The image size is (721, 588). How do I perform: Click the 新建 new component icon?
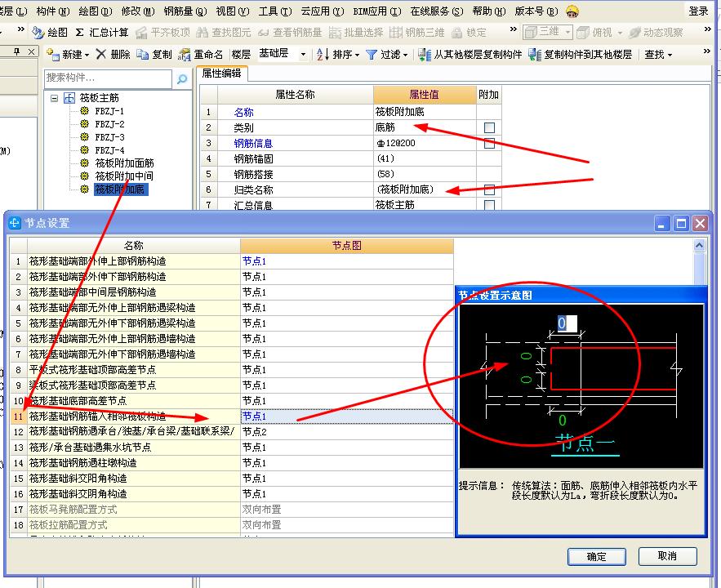(x=53, y=54)
